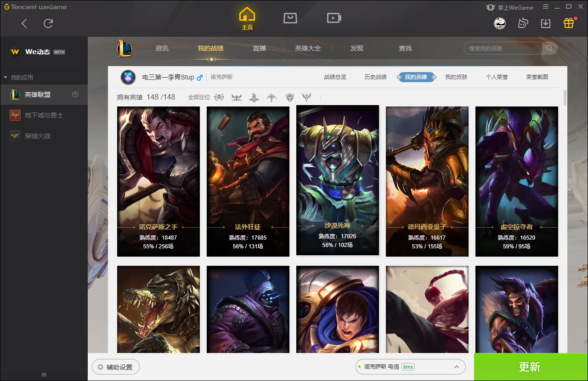Go to the 英雄大全 tab
588x381 pixels.
pos(308,48)
